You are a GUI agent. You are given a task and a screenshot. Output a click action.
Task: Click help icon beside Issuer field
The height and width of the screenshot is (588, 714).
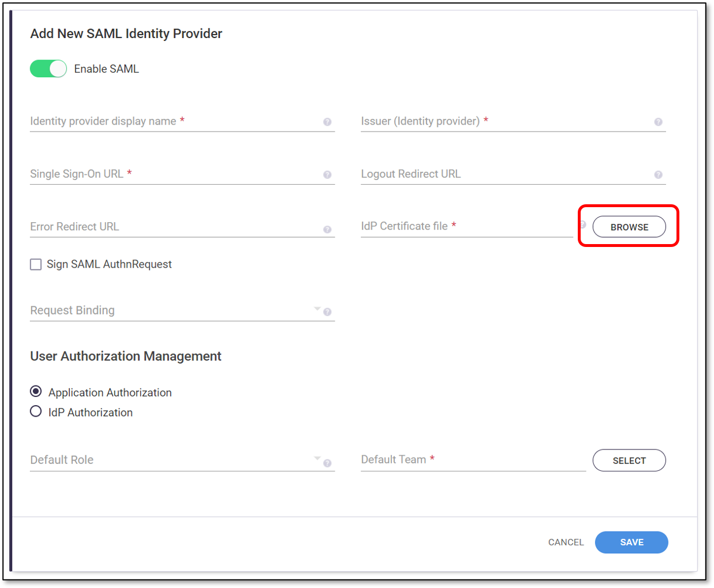coord(658,122)
